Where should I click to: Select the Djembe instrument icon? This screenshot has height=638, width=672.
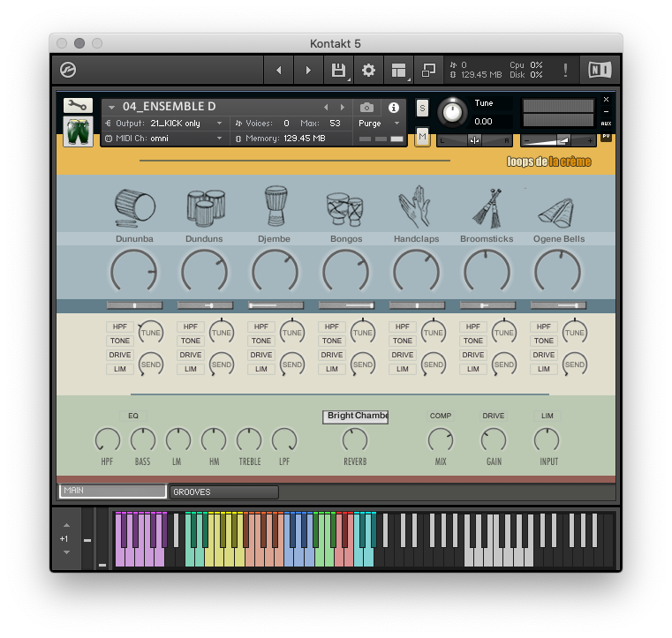pos(276,206)
